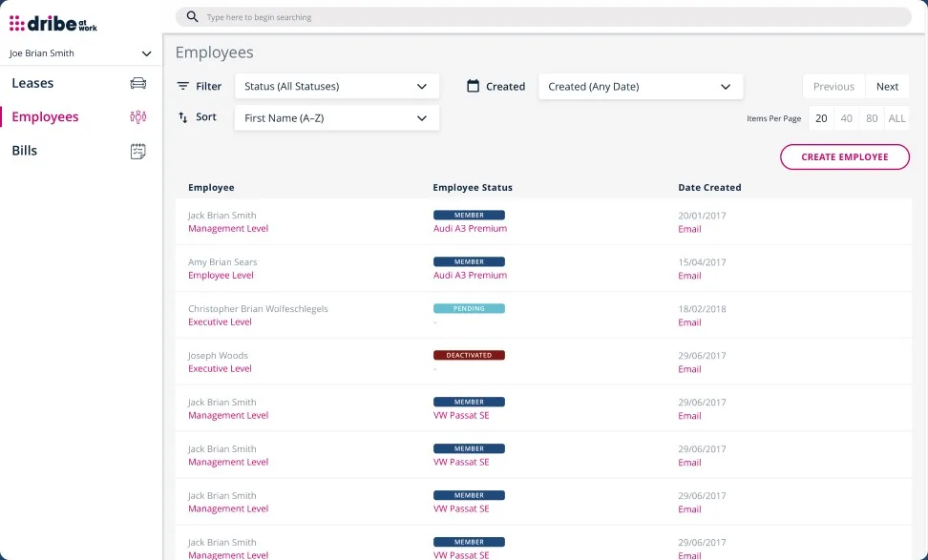The image size is (928, 560).
Task: Click the CREATE EMPLOYEE button
Action: point(845,156)
